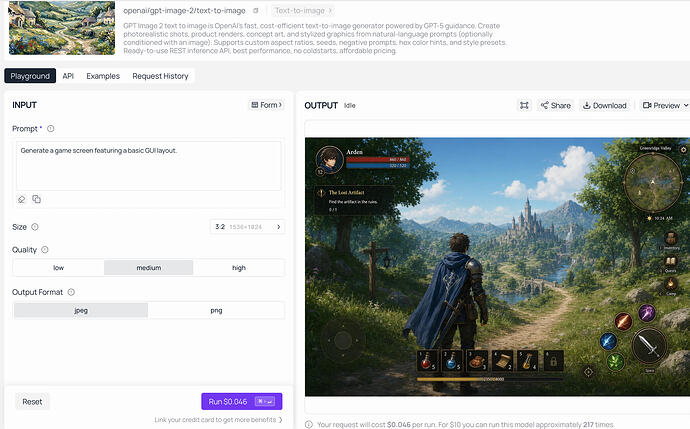
Task: Switch to the API tab
Action: click(68, 76)
